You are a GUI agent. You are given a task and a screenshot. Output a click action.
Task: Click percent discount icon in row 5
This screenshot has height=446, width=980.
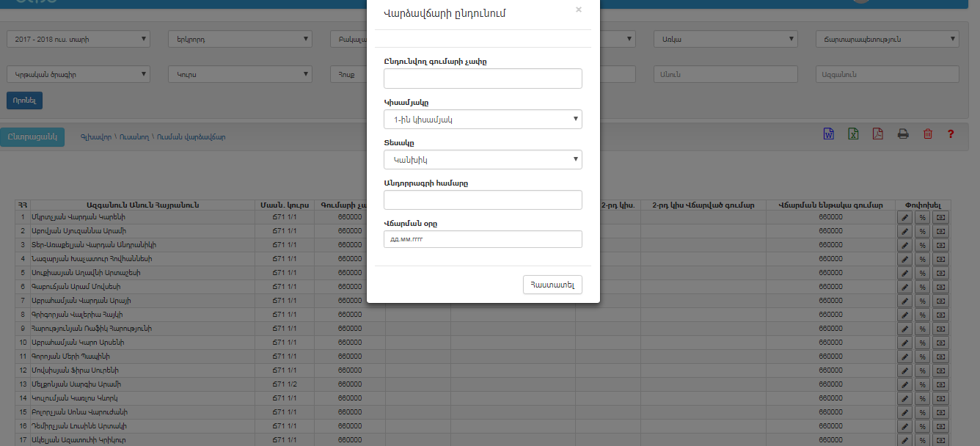point(923,273)
